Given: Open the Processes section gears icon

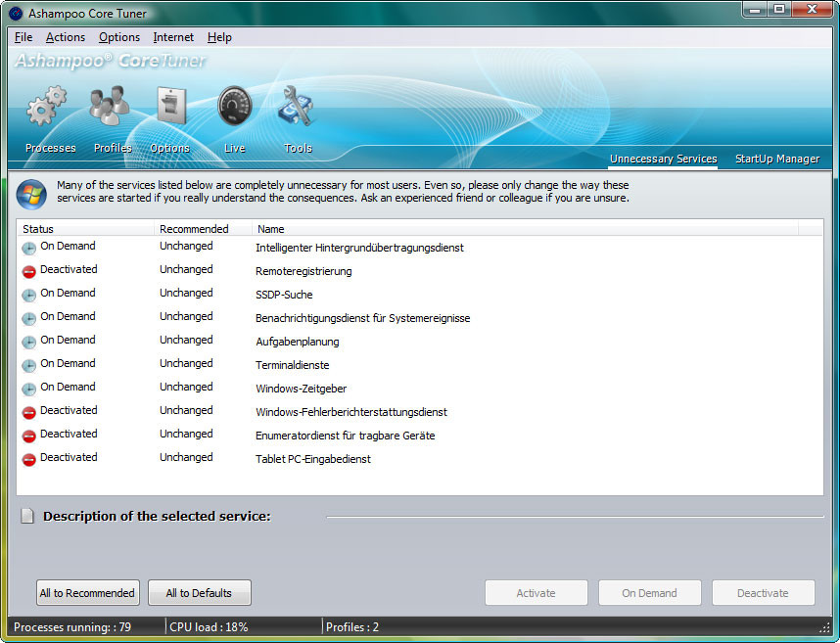Looking at the screenshot, I should 47,106.
